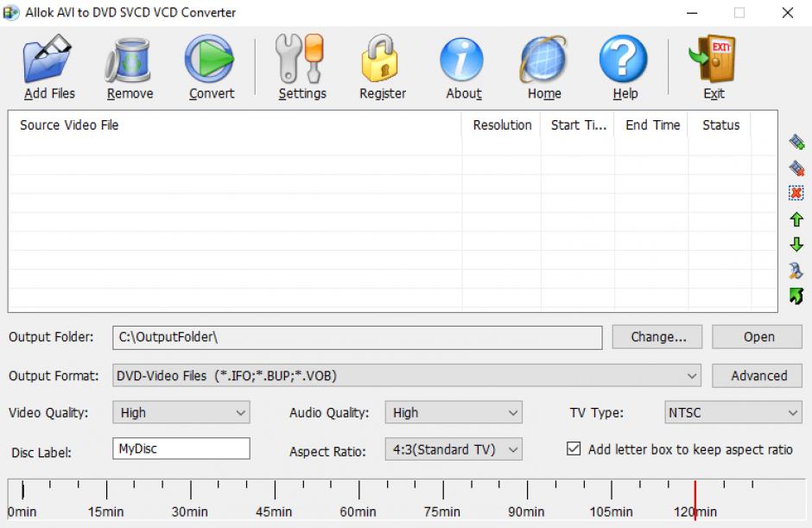The height and width of the screenshot is (528, 812).
Task: Click the Advanced button
Action: [x=757, y=376]
